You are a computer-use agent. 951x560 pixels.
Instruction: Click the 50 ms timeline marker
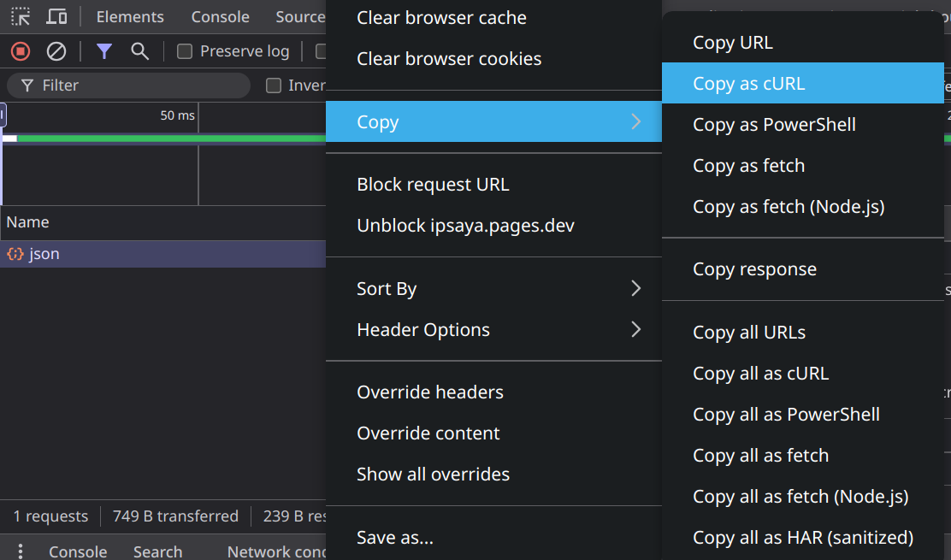(x=177, y=115)
